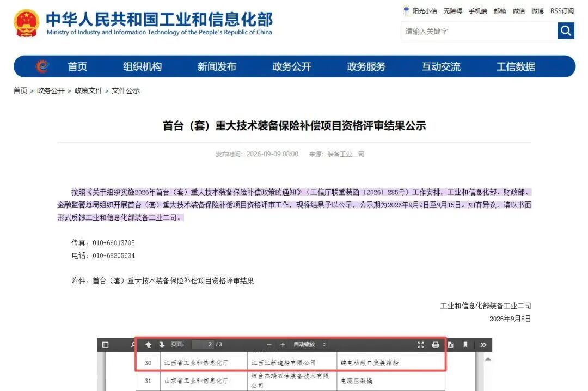588x391 pixels.
Task: Follow the 政策文件 breadcrumb link
Action: [x=88, y=90]
